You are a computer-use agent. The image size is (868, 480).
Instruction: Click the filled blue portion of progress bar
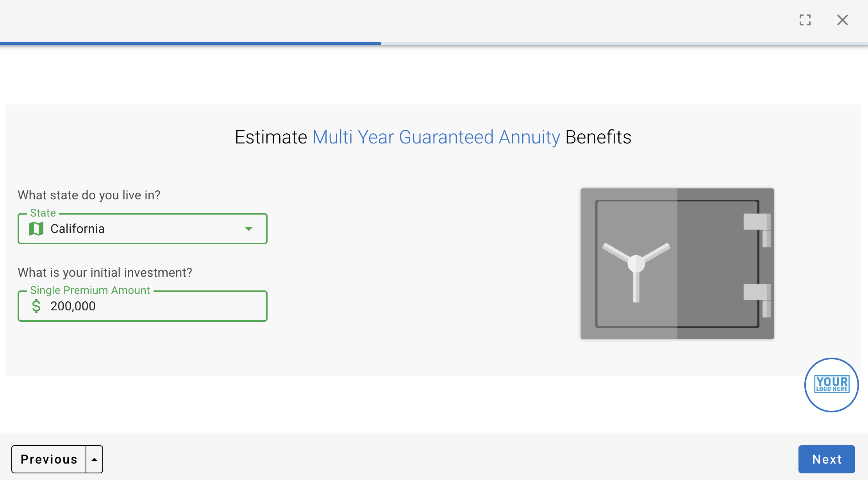pyautogui.click(x=190, y=43)
